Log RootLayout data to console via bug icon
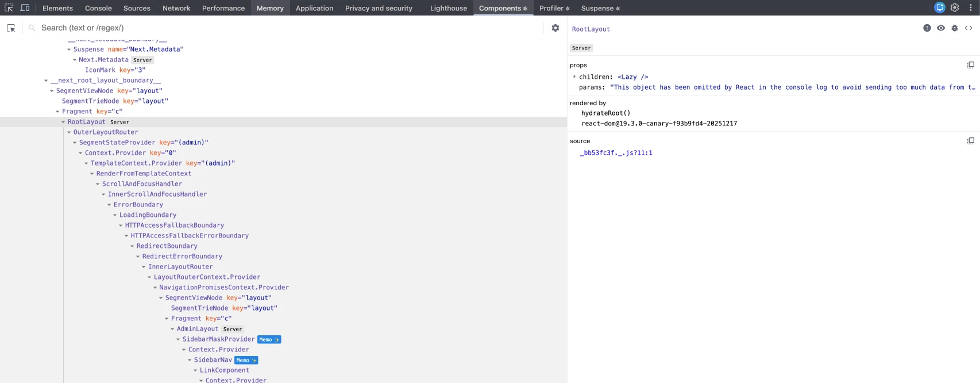This screenshot has height=383, width=980. [x=954, y=28]
